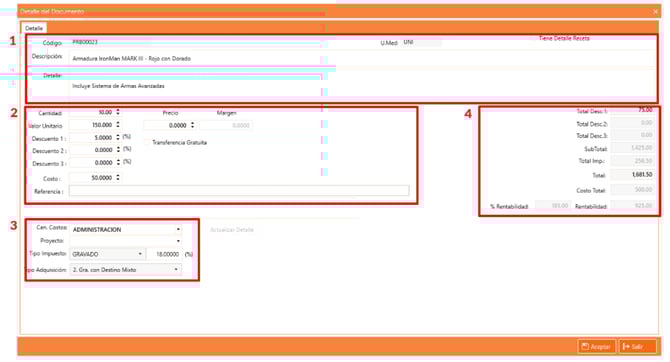
Task: Click the % Rentabilidad value field
Action: 553,206
